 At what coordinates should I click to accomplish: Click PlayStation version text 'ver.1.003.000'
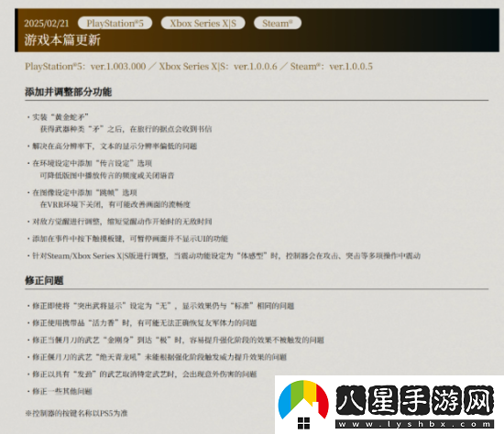pos(118,67)
